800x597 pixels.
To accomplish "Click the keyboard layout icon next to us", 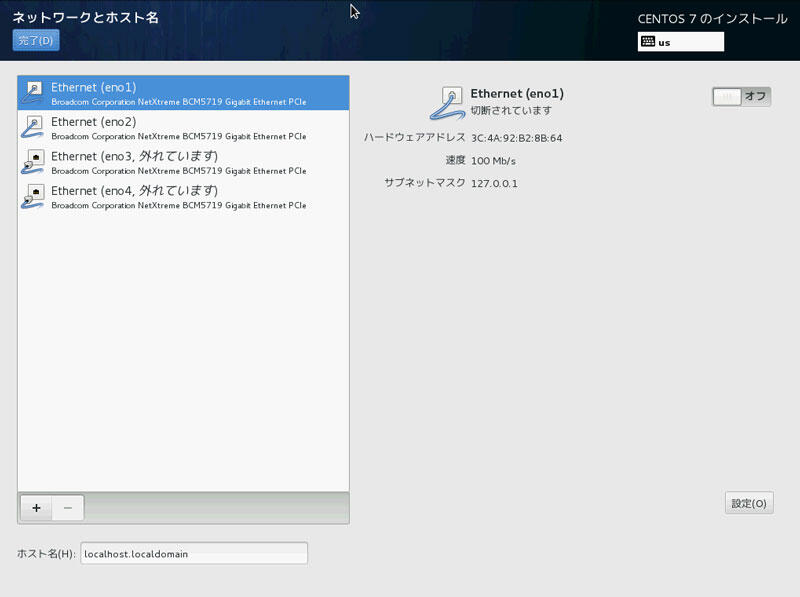I will point(648,41).
